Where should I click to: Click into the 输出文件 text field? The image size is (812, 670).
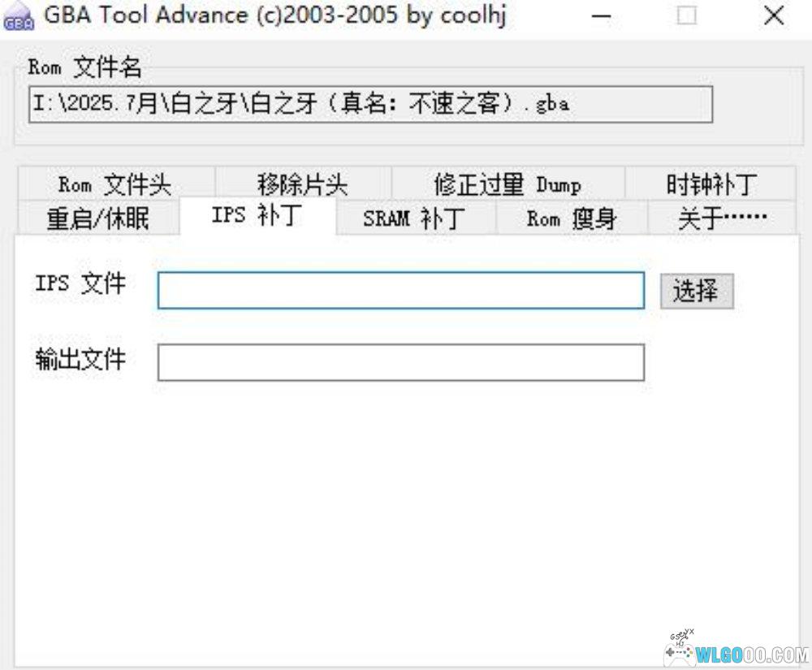pos(400,363)
